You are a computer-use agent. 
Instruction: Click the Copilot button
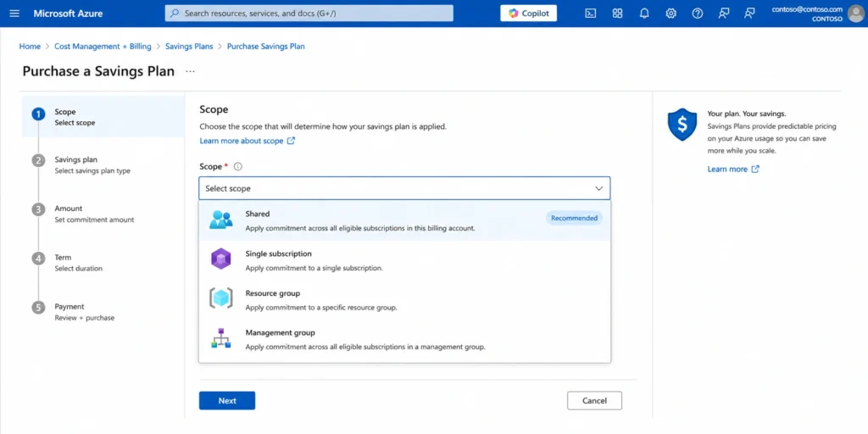[529, 14]
